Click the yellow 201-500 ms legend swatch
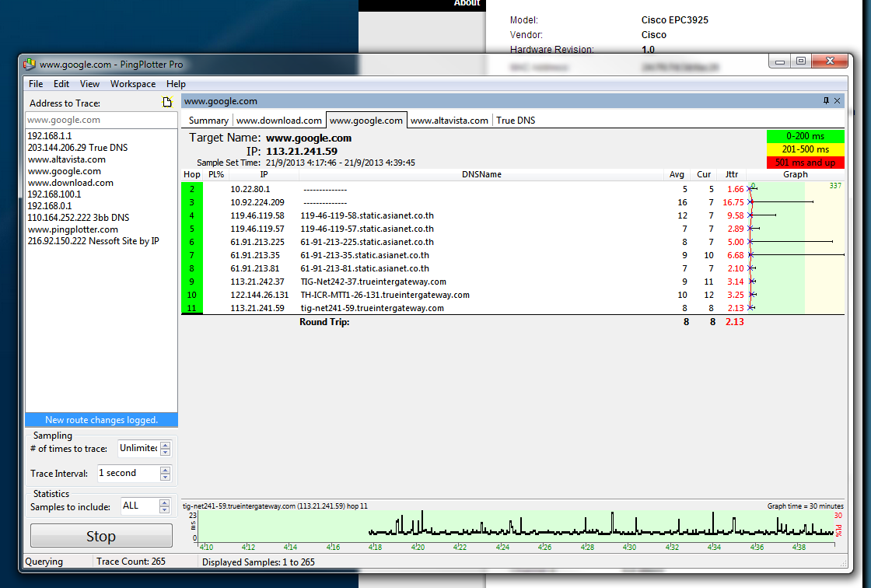871x588 pixels. pos(805,149)
